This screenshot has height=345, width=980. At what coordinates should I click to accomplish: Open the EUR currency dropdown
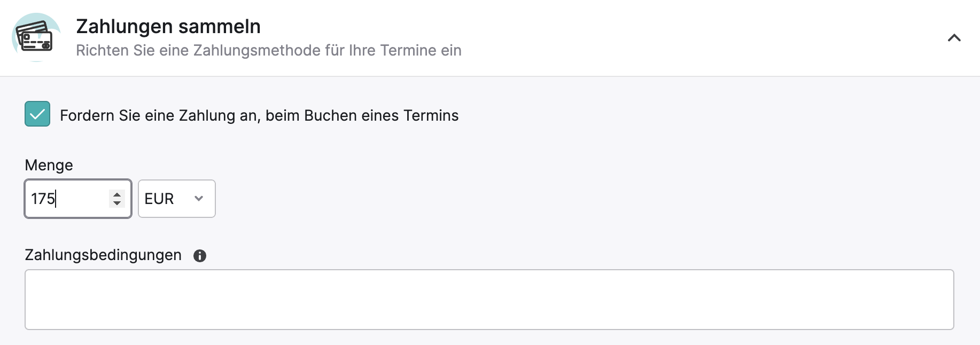tap(177, 199)
